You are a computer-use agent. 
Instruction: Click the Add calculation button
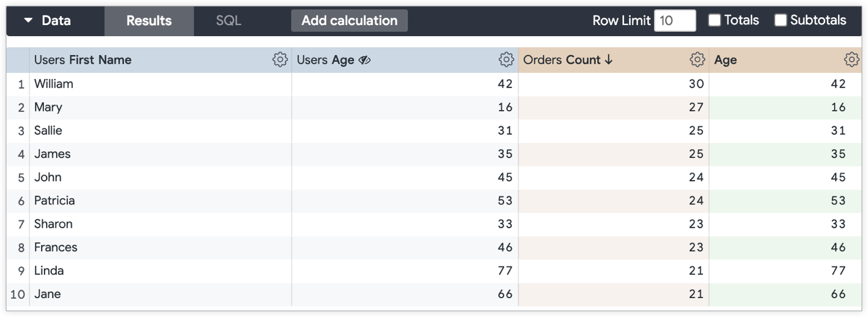349,21
